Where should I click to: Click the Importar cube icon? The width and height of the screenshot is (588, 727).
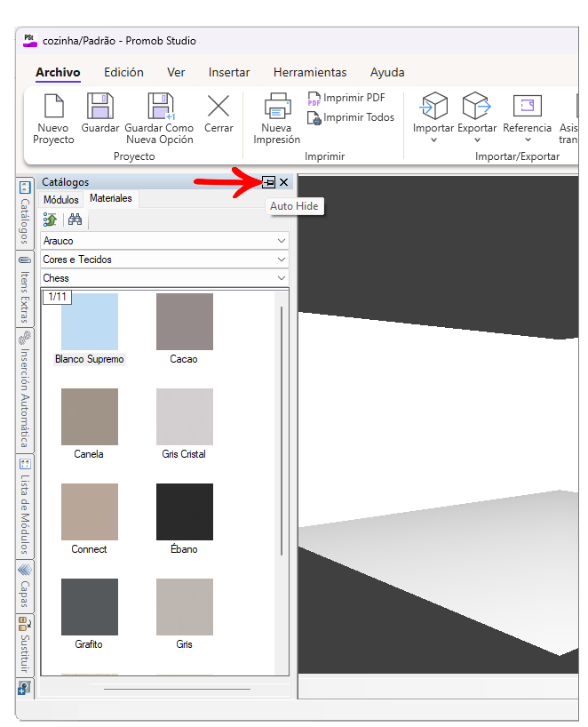pos(433,105)
